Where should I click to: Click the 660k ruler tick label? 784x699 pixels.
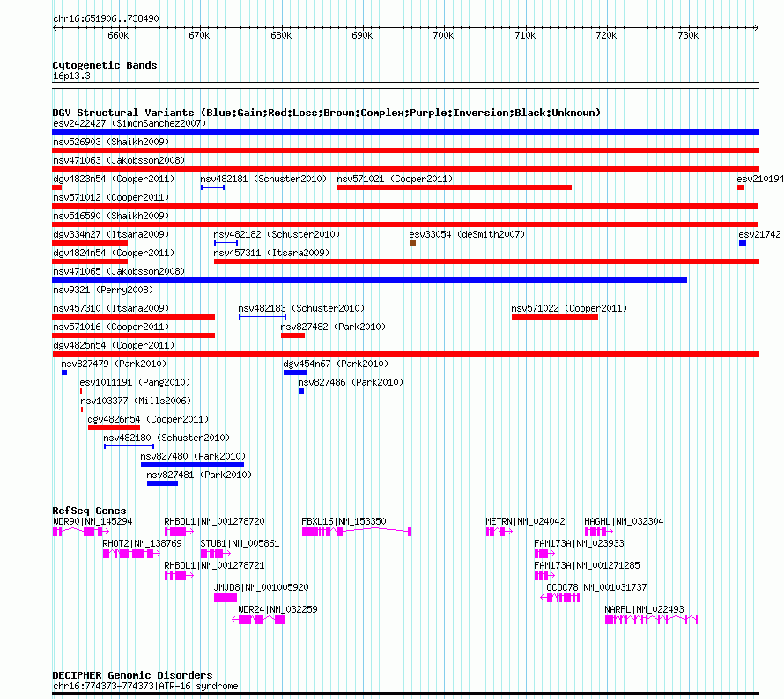(119, 35)
